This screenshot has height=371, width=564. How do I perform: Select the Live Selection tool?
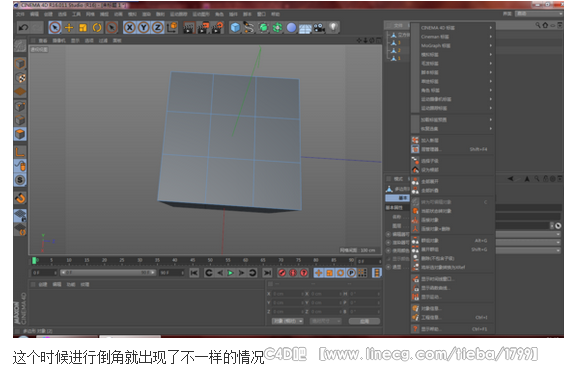(x=55, y=27)
